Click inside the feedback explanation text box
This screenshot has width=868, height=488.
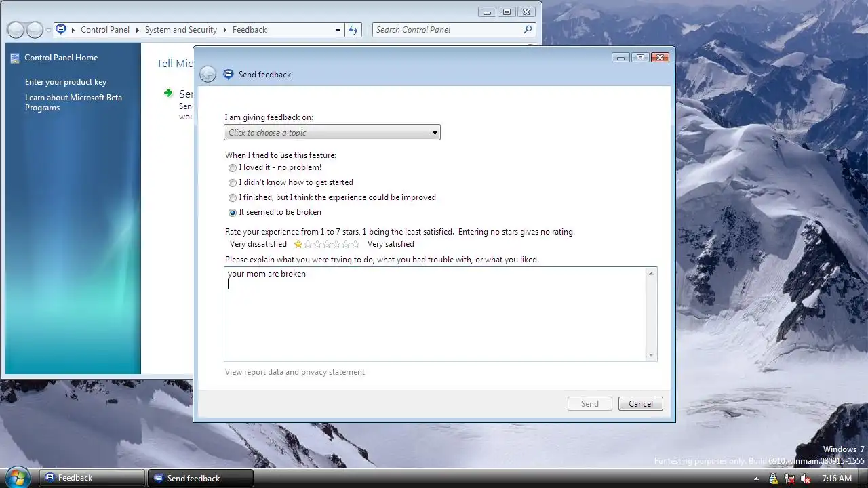click(x=435, y=314)
